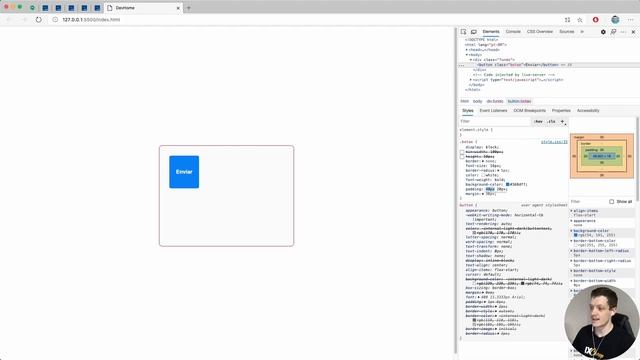
Task: Click the site information icon in address bar
Action: [x=55, y=20]
